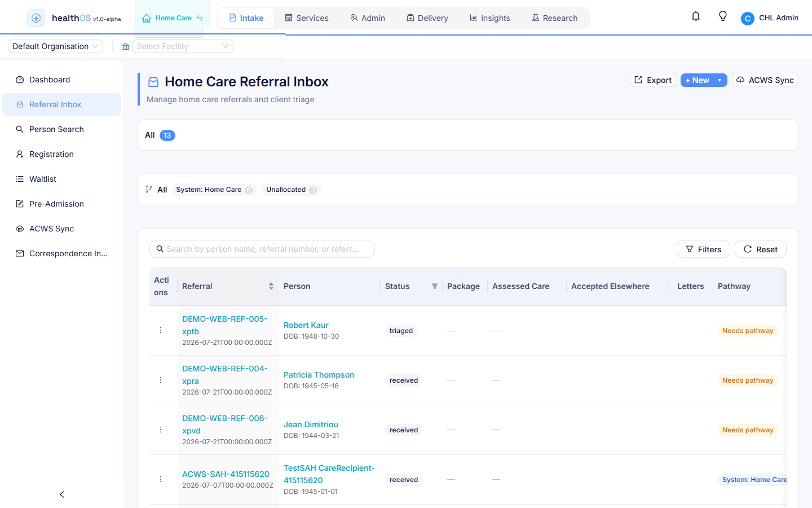
Task: Go to Person Search in sidebar
Action: point(62,129)
